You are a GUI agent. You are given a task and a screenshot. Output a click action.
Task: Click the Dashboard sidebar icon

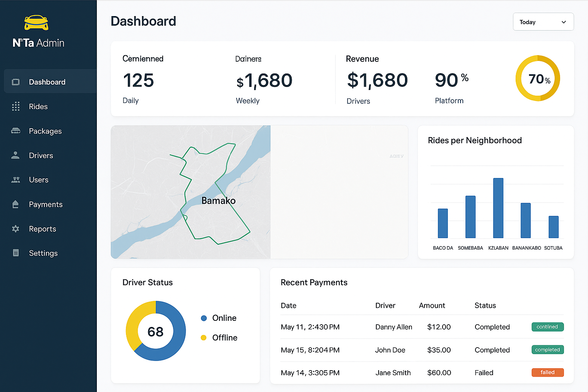click(16, 82)
